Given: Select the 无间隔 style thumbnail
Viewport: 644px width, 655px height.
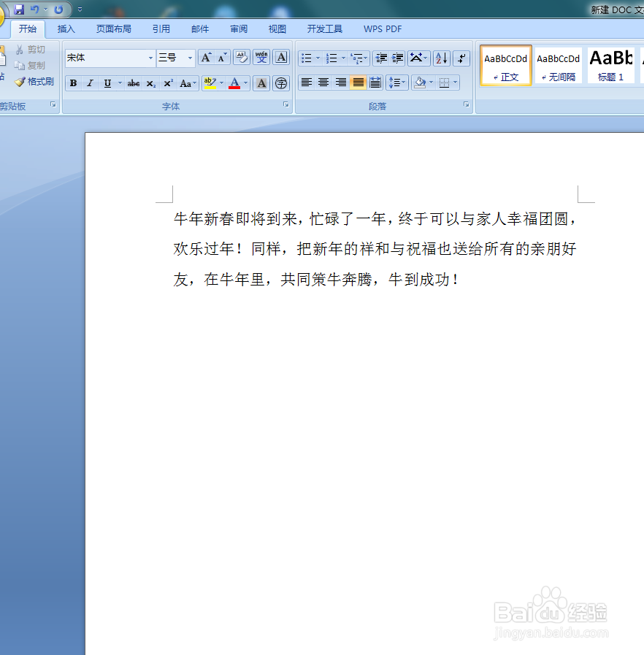Looking at the screenshot, I should (559, 66).
